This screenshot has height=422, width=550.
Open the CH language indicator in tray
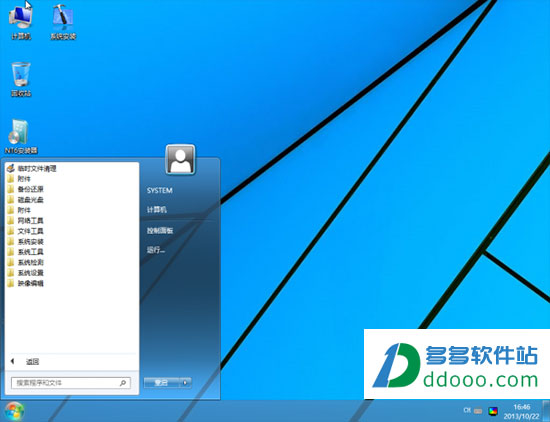pos(467,410)
